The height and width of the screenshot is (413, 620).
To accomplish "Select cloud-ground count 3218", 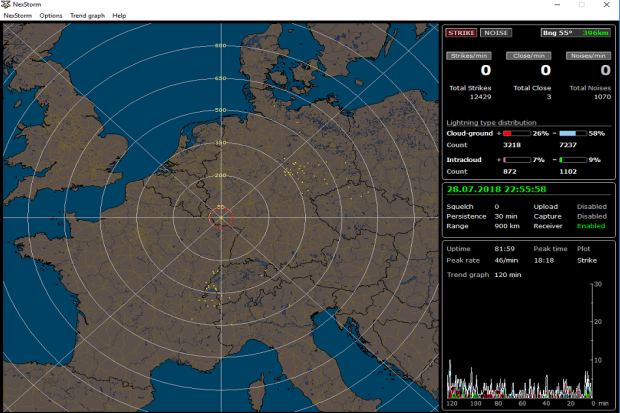I will [x=512, y=145].
